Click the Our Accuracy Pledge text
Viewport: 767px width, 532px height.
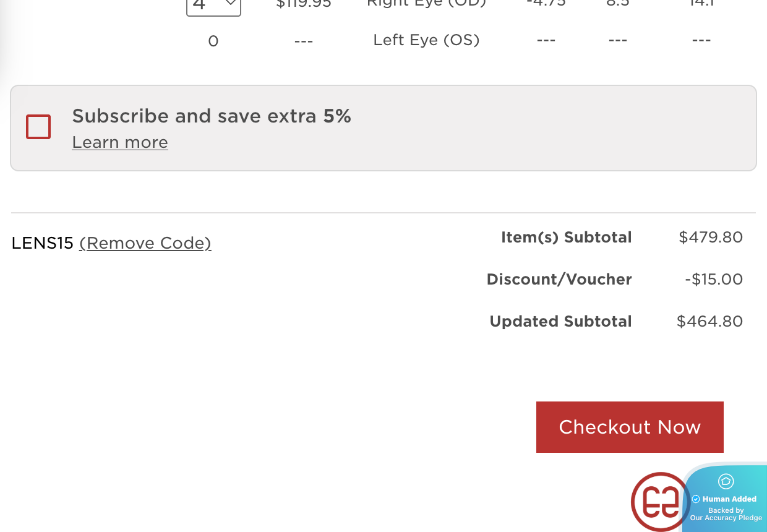[726, 518]
